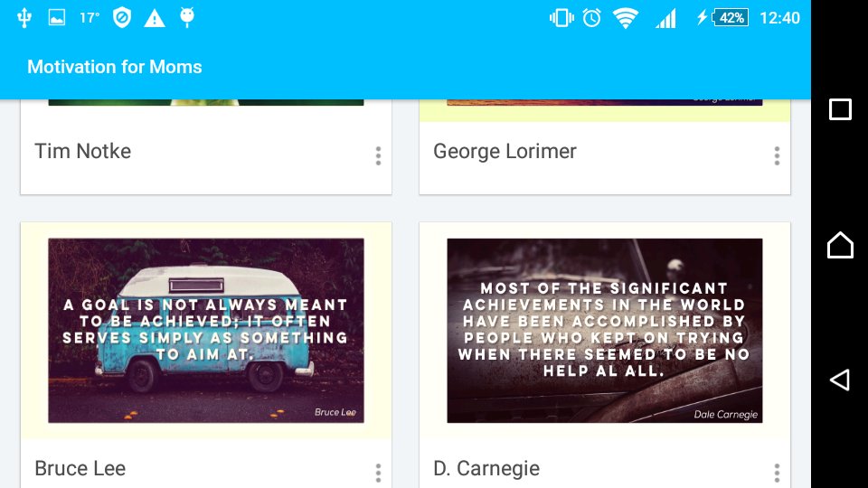Tap the Android back navigation button

[840, 380]
